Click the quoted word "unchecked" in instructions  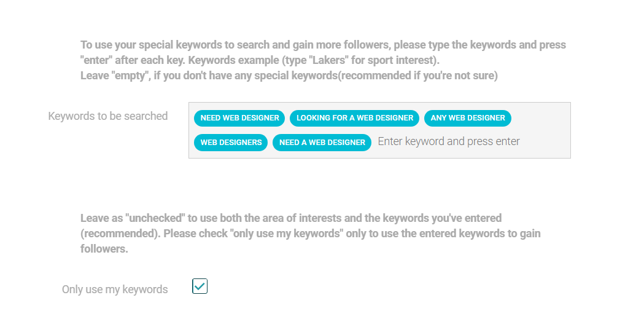tap(156, 218)
